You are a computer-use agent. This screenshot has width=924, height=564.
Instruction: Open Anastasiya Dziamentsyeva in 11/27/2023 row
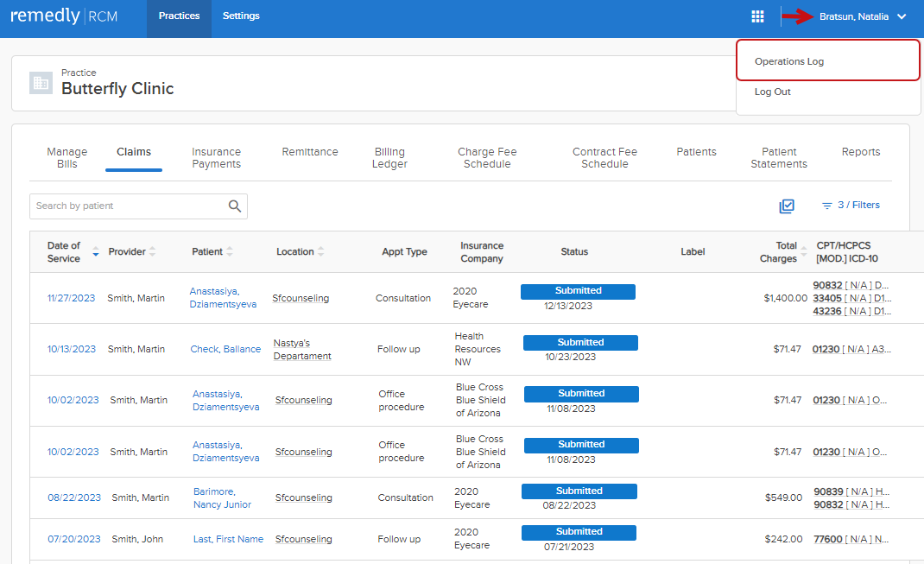223,298
